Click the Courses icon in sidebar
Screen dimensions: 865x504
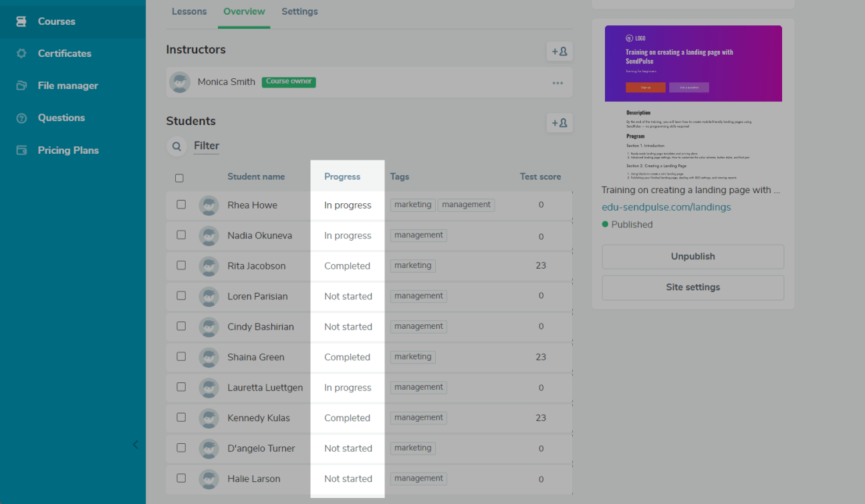click(21, 21)
